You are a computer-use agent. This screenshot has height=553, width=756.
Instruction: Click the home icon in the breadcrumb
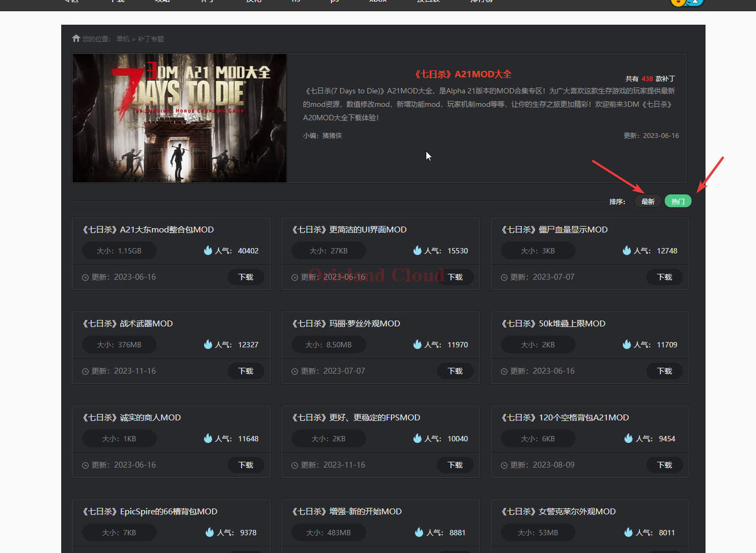click(x=76, y=38)
